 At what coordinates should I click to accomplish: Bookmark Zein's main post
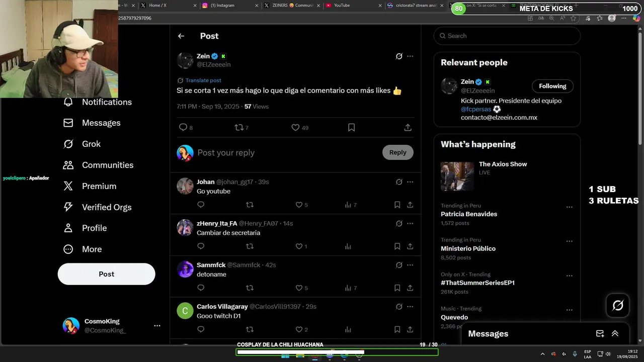click(352, 128)
